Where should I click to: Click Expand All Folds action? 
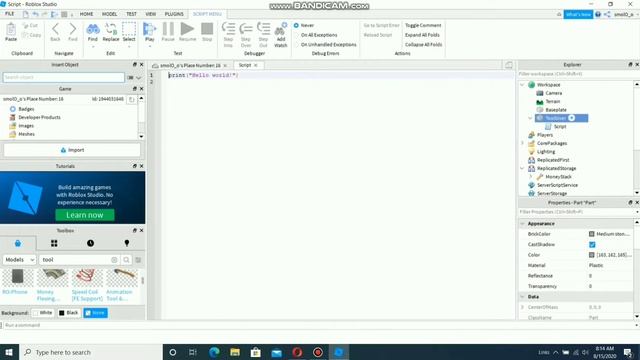click(422, 35)
